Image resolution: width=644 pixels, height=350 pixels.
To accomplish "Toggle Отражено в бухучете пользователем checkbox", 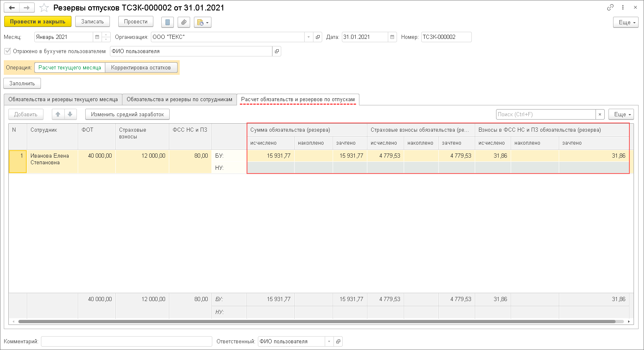I will [8, 51].
